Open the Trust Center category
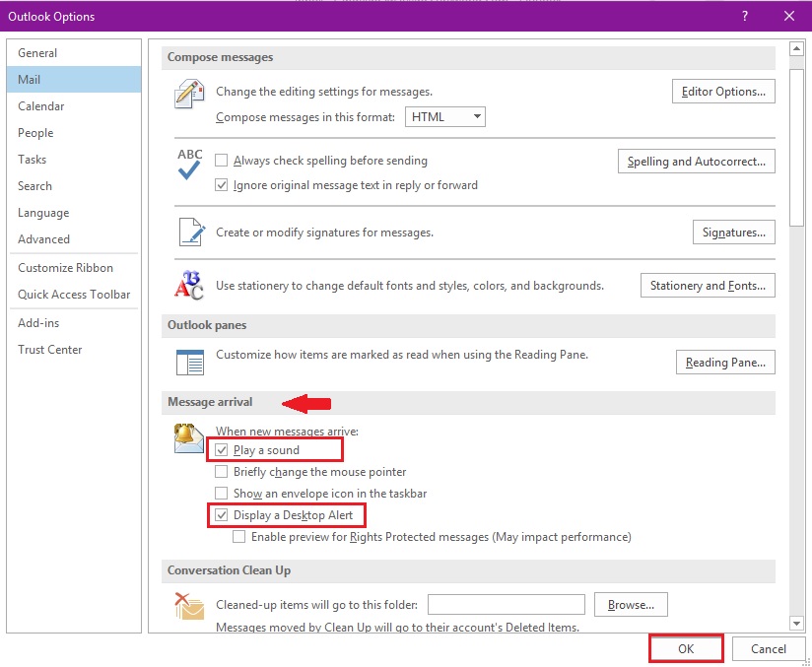The height and width of the screenshot is (667, 812). pos(50,350)
